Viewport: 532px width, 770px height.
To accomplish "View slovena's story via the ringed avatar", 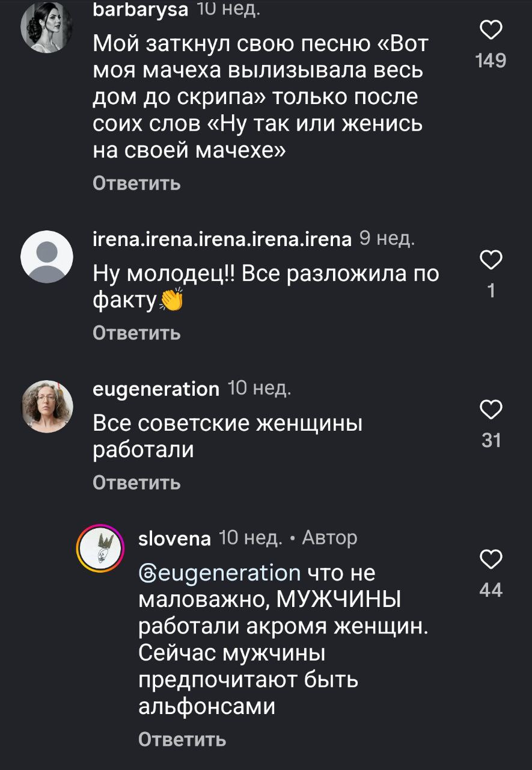I will (100, 548).
